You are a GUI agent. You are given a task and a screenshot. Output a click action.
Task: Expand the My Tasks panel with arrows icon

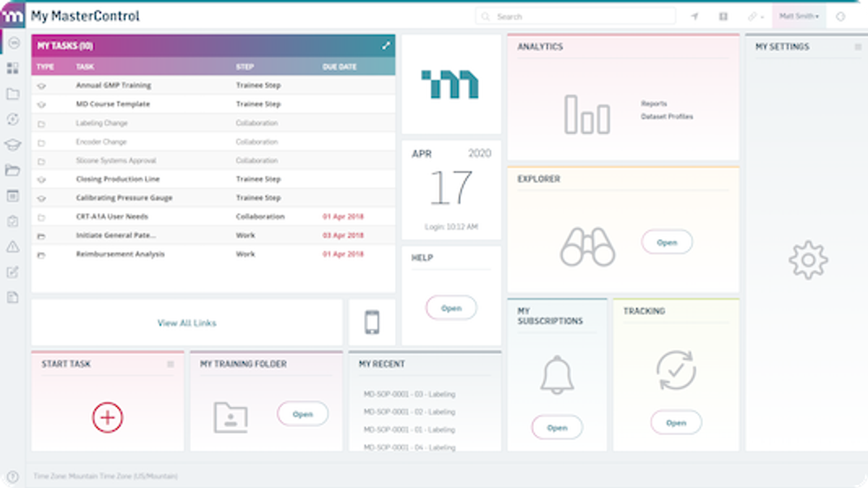click(386, 46)
